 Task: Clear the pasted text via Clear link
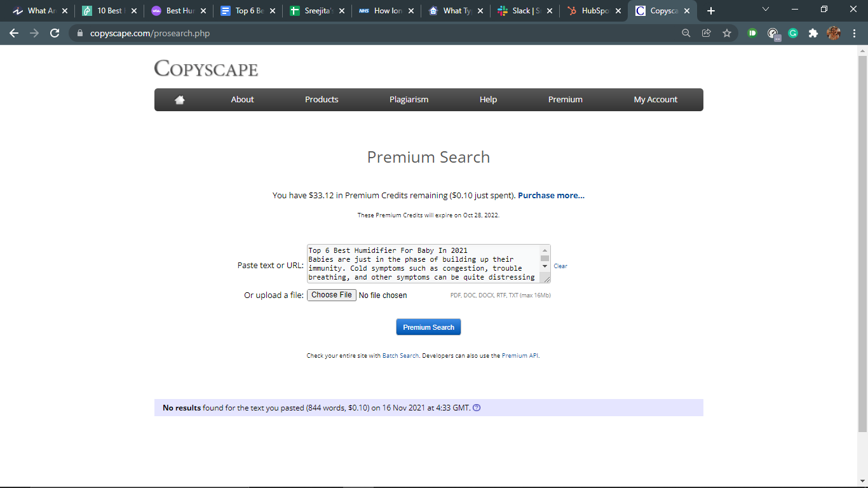point(560,266)
